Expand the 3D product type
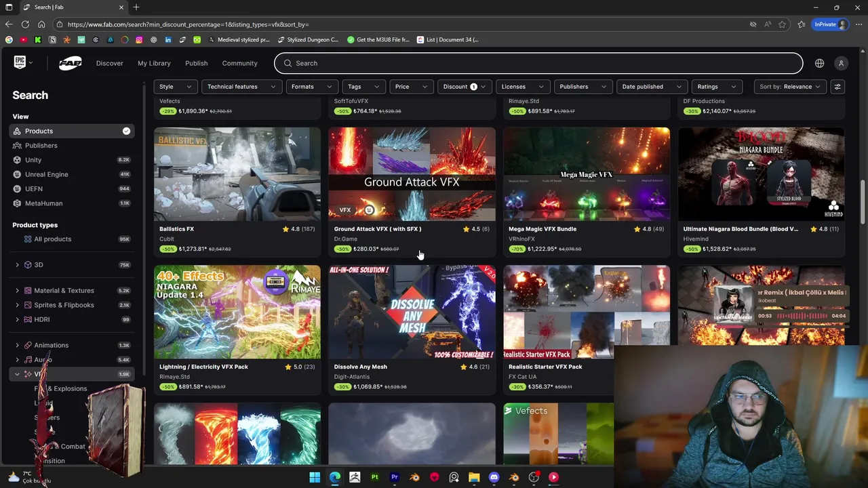The image size is (868, 488). click(x=17, y=265)
